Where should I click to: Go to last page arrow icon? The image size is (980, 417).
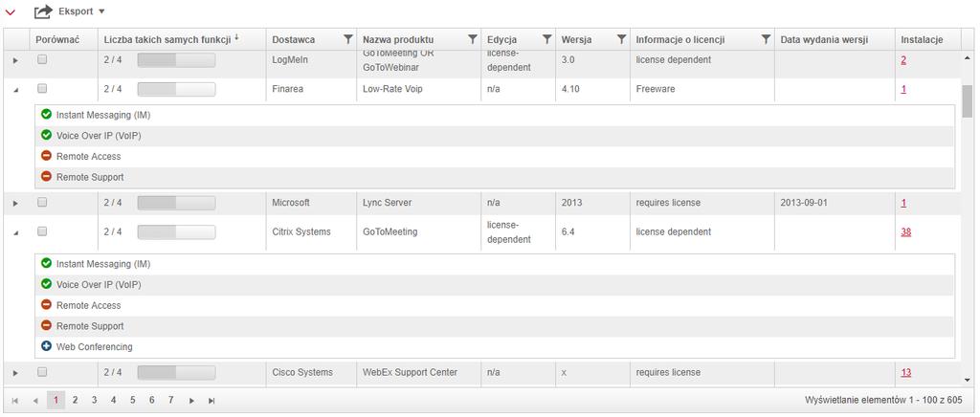coord(212,401)
